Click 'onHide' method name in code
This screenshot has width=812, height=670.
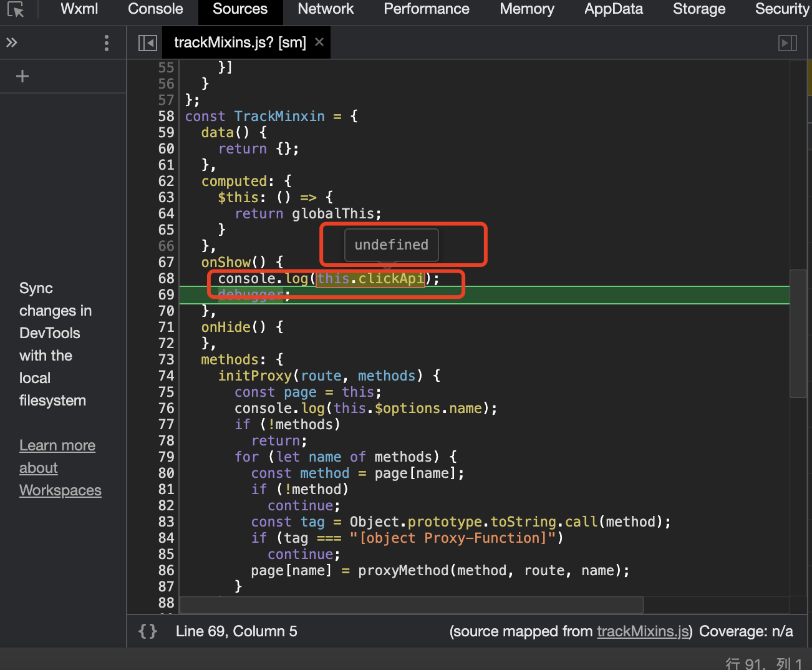pos(226,327)
